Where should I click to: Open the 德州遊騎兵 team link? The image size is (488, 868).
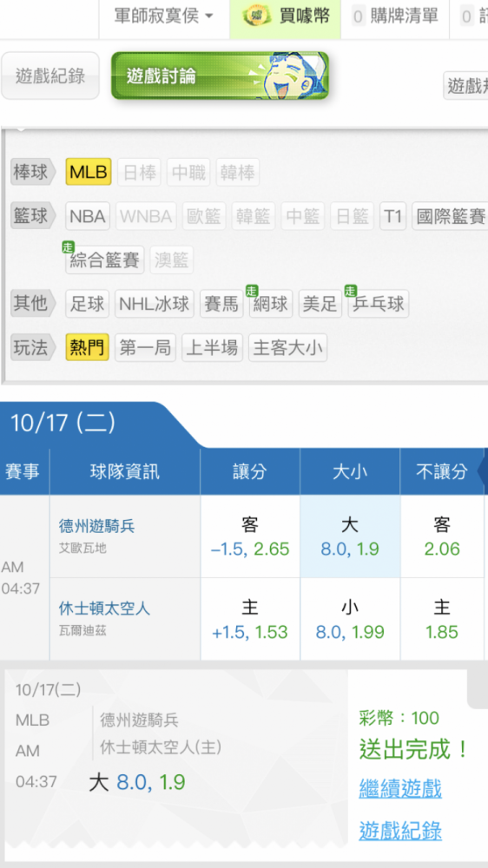coord(97,526)
